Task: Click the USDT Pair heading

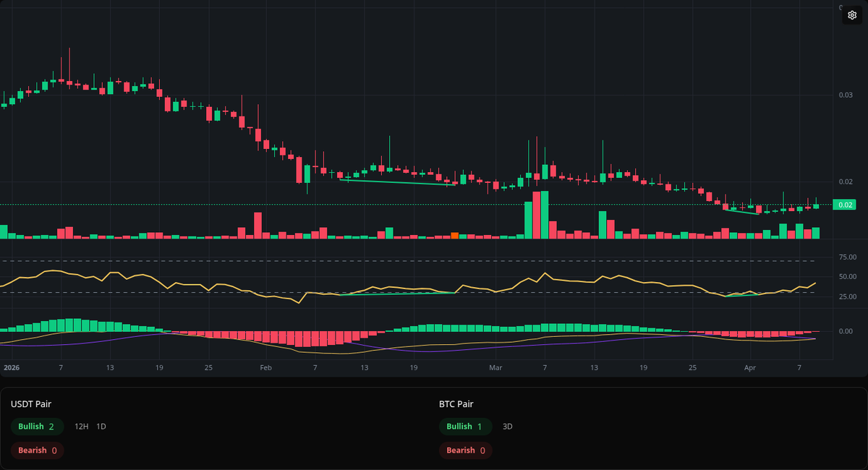Action: point(31,404)
